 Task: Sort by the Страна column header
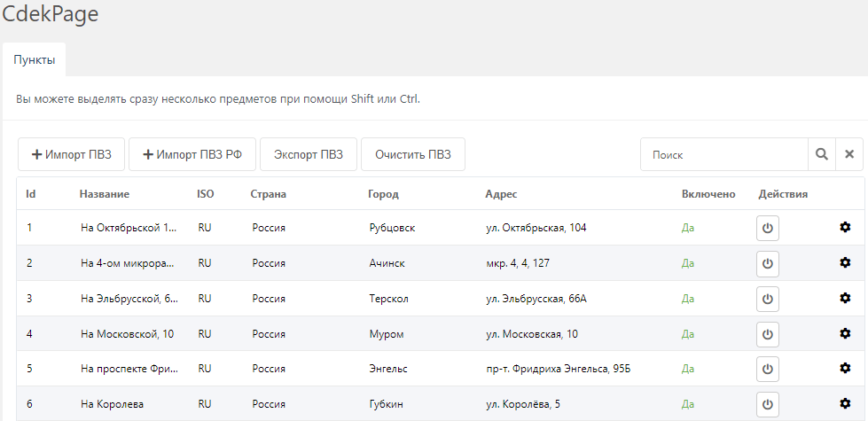[269, 194]
